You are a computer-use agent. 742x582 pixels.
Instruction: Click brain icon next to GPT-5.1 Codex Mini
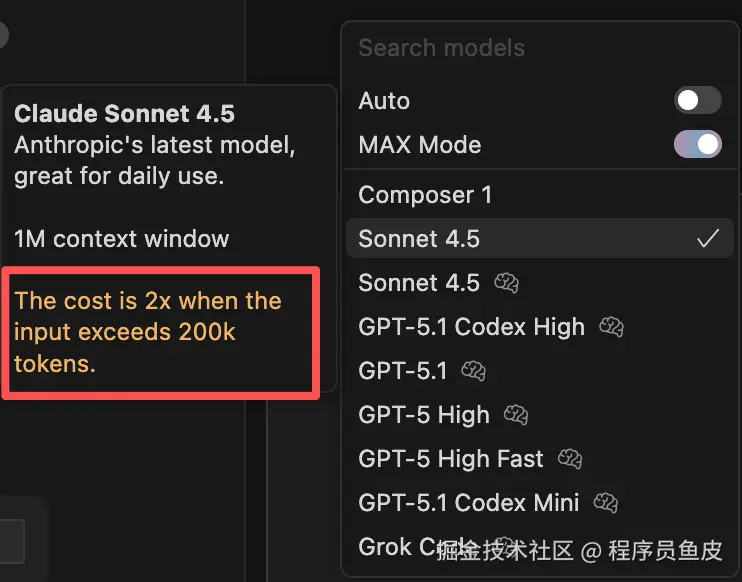pyautogui.click(x=606, y=503)
